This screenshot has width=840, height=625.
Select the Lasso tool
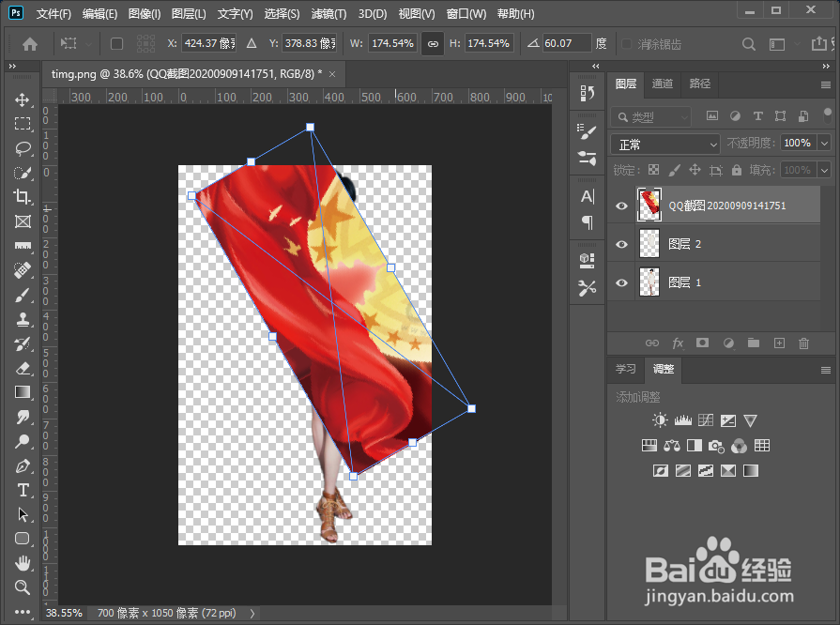pyautogui.click(x=22, y=148)
